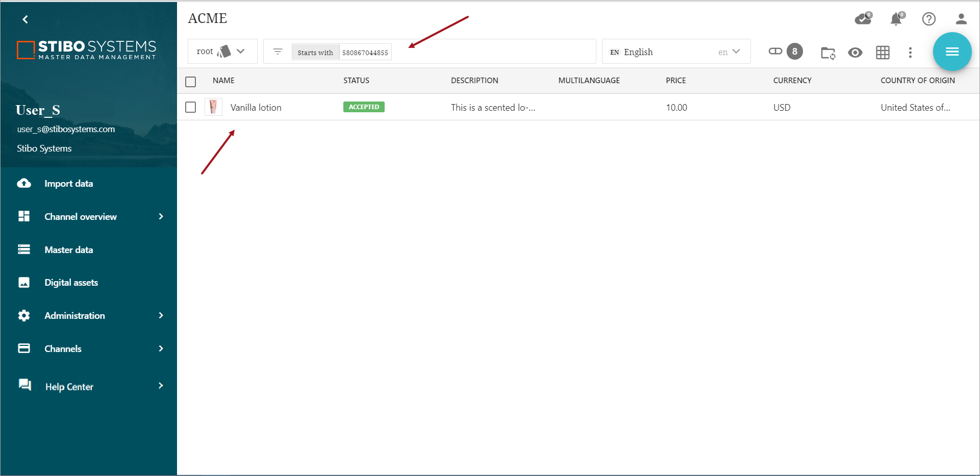Screen dimensions: 980x476
Task: Open the notifications bell
Action: click(x=896, y=19)
